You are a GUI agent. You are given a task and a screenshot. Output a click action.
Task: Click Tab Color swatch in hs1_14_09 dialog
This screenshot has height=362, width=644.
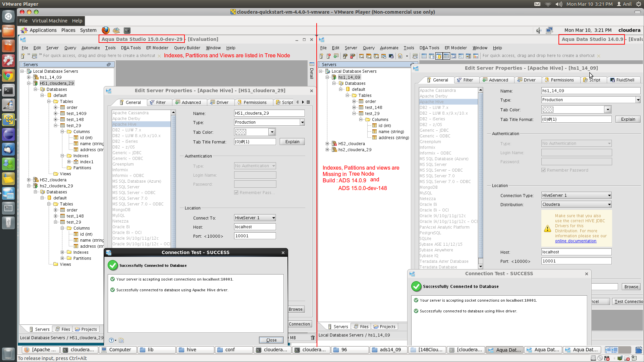[548, 110]
